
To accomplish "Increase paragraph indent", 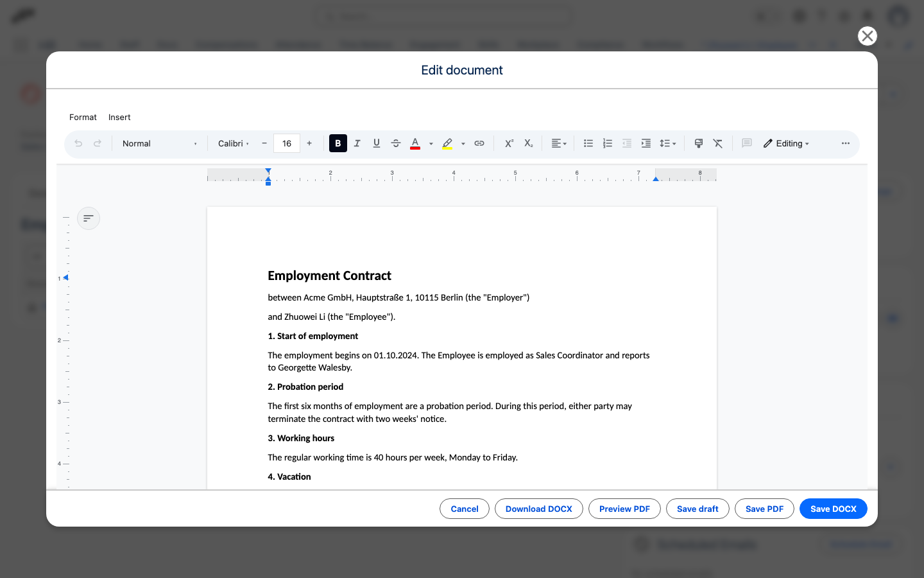I will (x=646, y=143).
